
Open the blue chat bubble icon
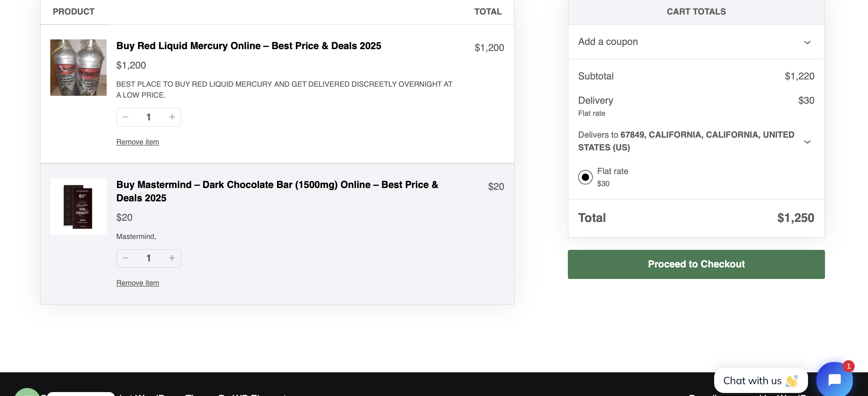coord(834,379)
